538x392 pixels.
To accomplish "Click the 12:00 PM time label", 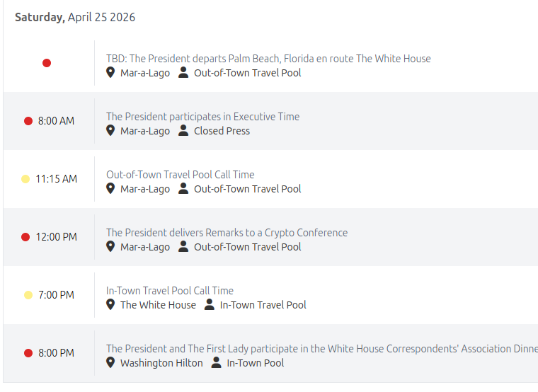I will pos(57,237).
